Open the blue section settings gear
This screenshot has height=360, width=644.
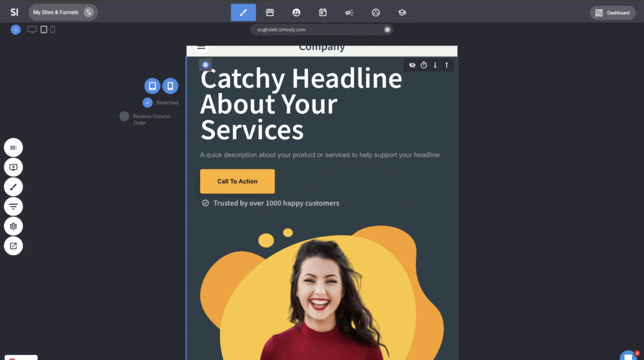(x=206, y=65)
